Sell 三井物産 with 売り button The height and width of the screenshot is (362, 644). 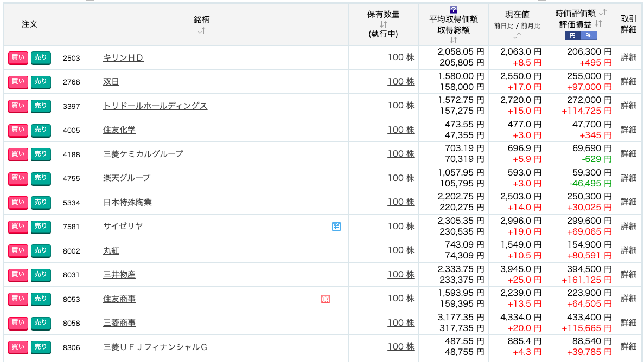click(41, 275)
